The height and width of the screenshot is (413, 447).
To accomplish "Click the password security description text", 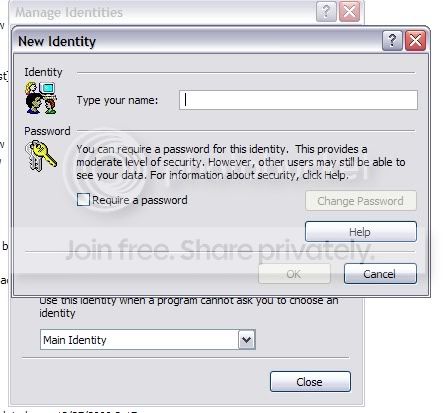I will [241, 162].
